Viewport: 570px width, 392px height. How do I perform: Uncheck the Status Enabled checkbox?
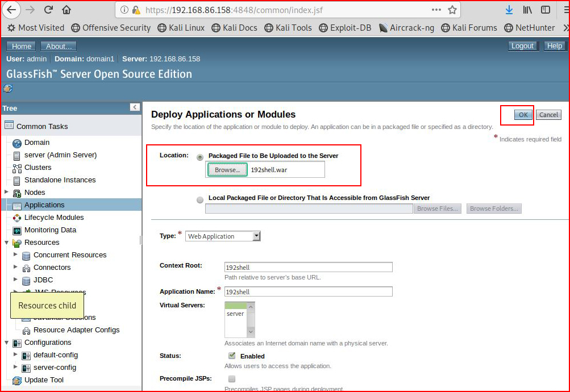pyautogui.click(x=232, y=355)
